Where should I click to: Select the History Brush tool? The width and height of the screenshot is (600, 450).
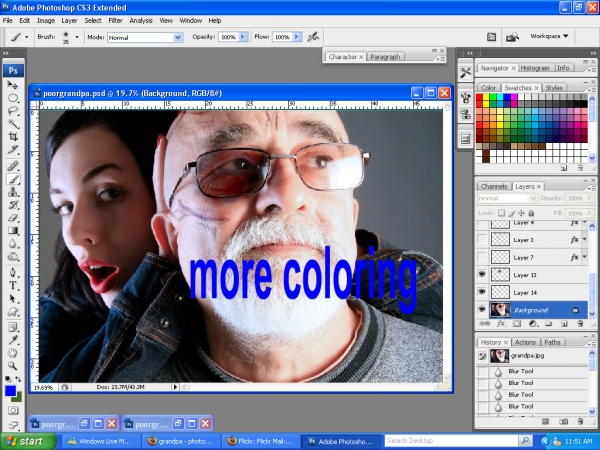click(x=13, y=205)
